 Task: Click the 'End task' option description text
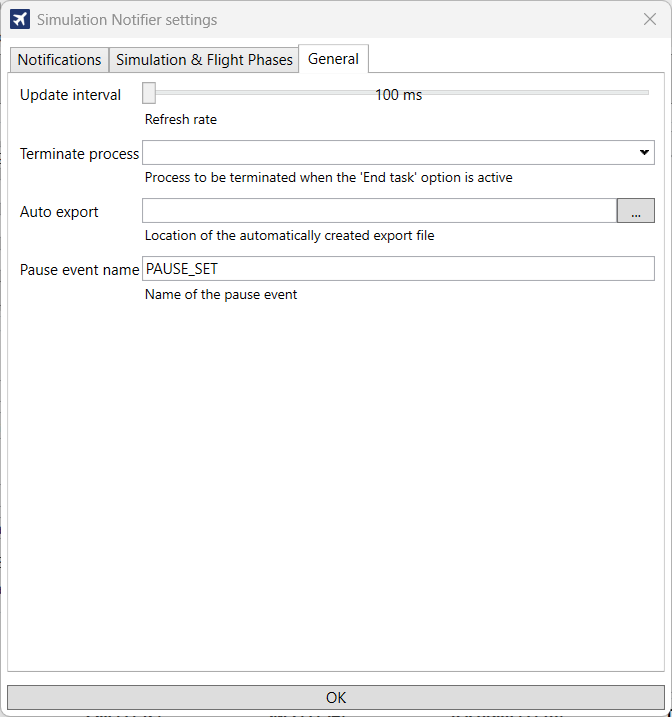(x=328, y=177)
